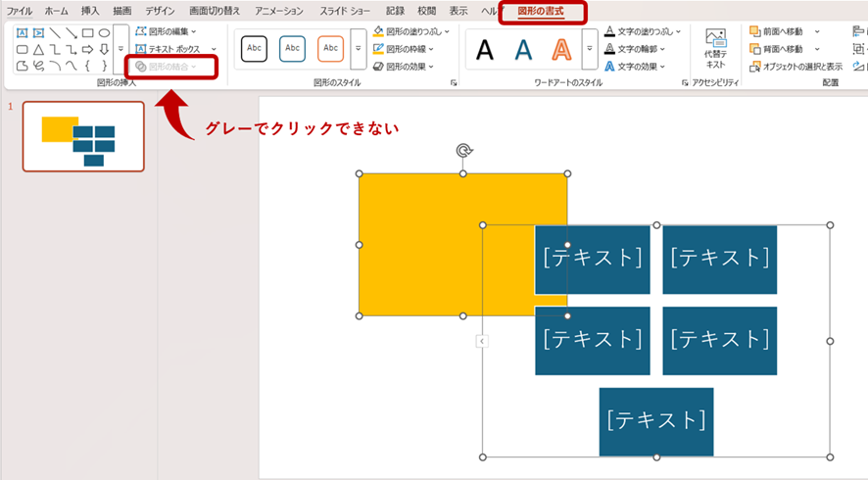Pick the isosceles triangle shape tool

38,49
